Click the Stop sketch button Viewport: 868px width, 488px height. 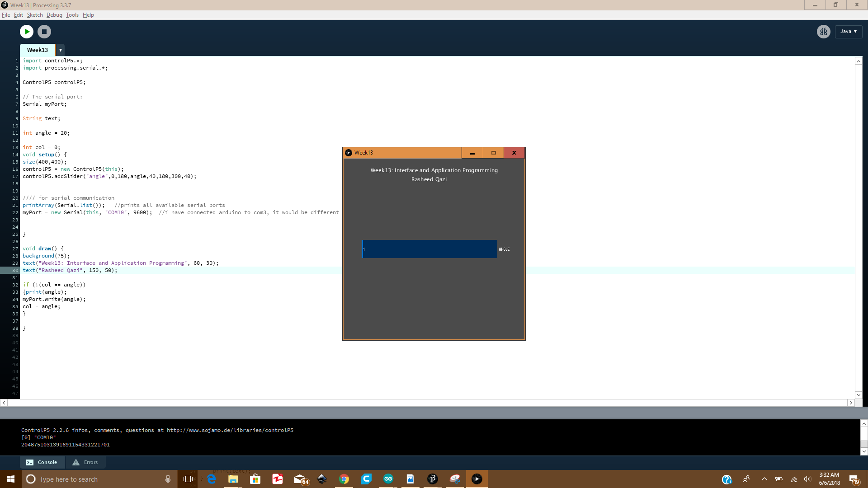(44, 32)
